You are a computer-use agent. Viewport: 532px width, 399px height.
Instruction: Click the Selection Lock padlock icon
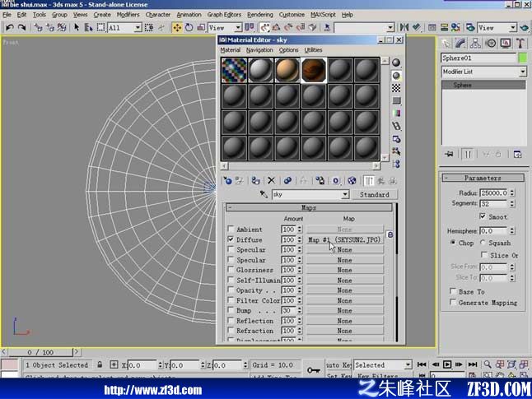point(100,364)
